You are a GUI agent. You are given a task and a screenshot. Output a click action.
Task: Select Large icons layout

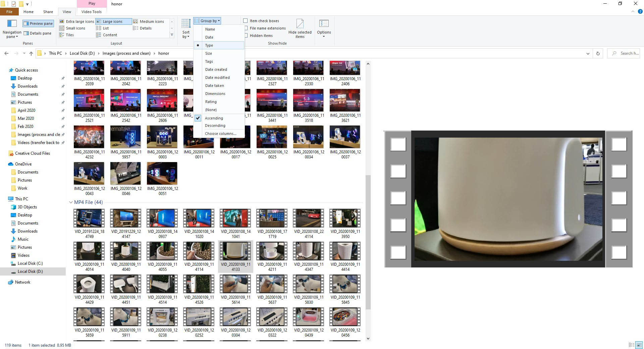click(x=114, y=21)
